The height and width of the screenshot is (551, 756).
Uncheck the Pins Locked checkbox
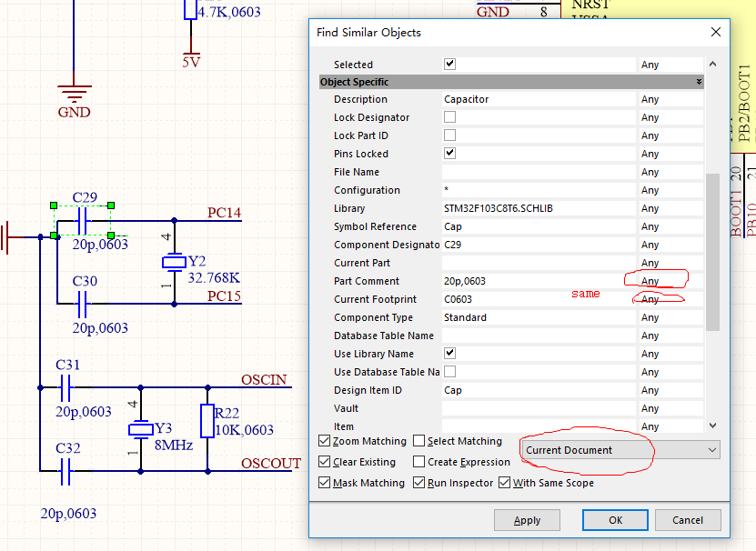[x=449, y=154]
